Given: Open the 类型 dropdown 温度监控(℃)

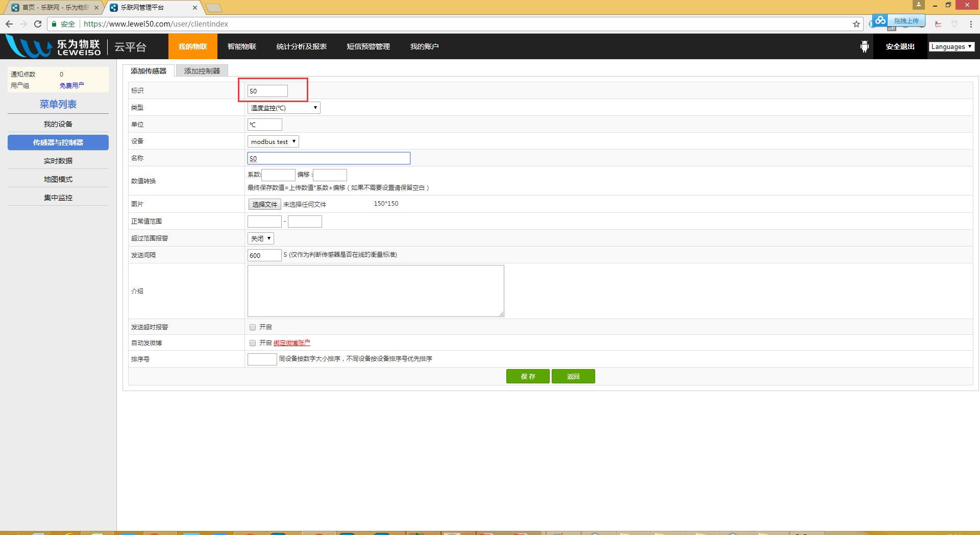Looking at the screenshot, I should (284, 108).
